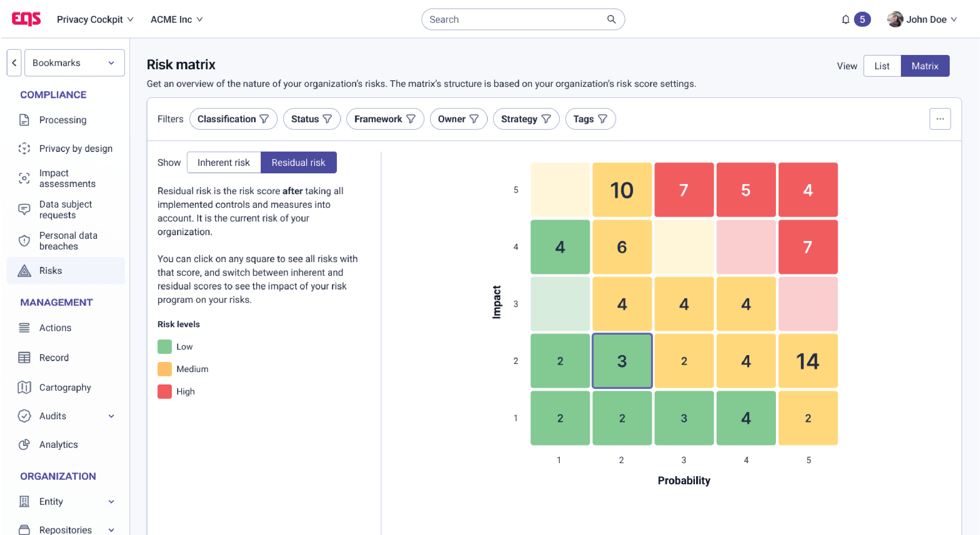Go to Actions in Management section
Screen dimensions: 980x535
pyautogui.click(x=55, y=328)
